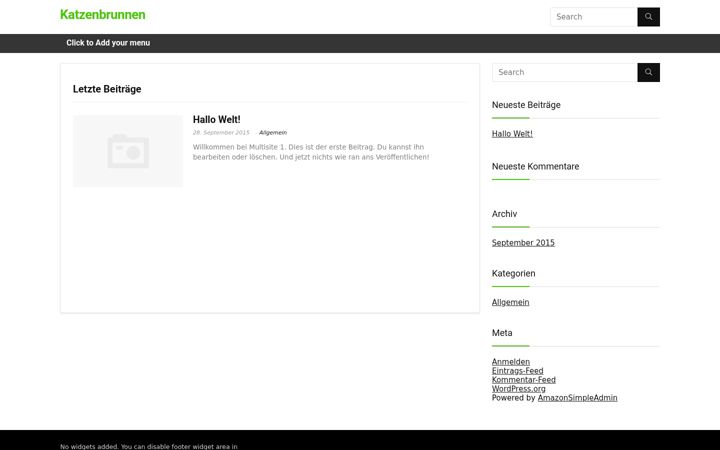Open the Kommentar-Feed link
The height and width of the screenshot is (450, 720).
click(523, 380)
